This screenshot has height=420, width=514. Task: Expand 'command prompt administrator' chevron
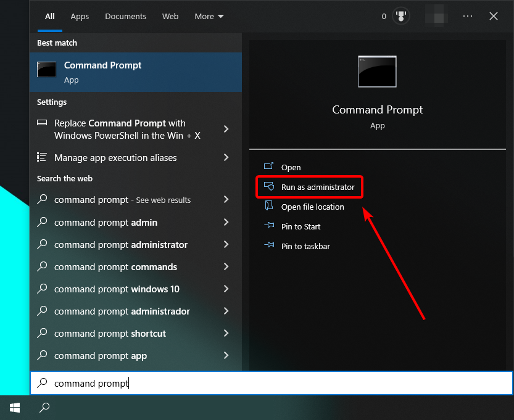coord(226,244)
